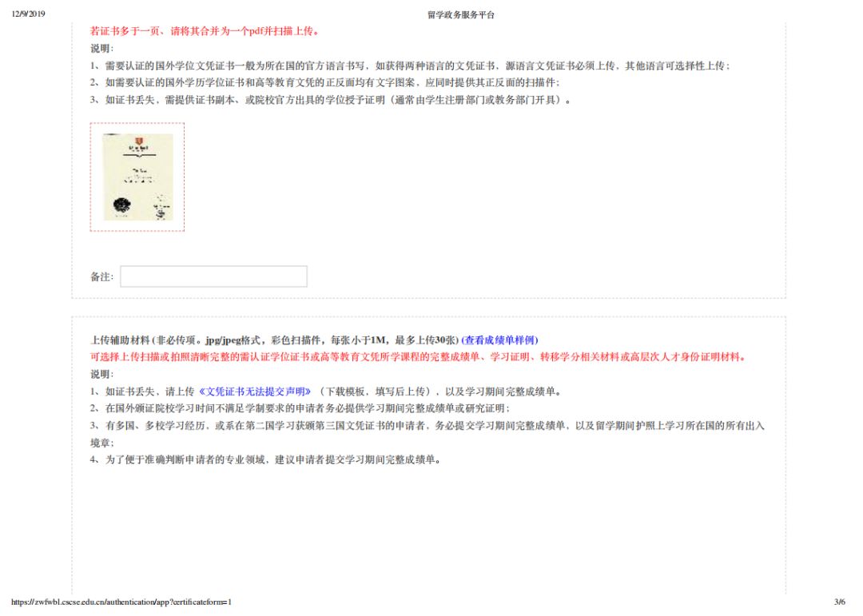This screenshot has width=863, height=616.
Task: Select red text 可选择上传扫描或拍照清晰完整 line
Action: coord(418,357)
